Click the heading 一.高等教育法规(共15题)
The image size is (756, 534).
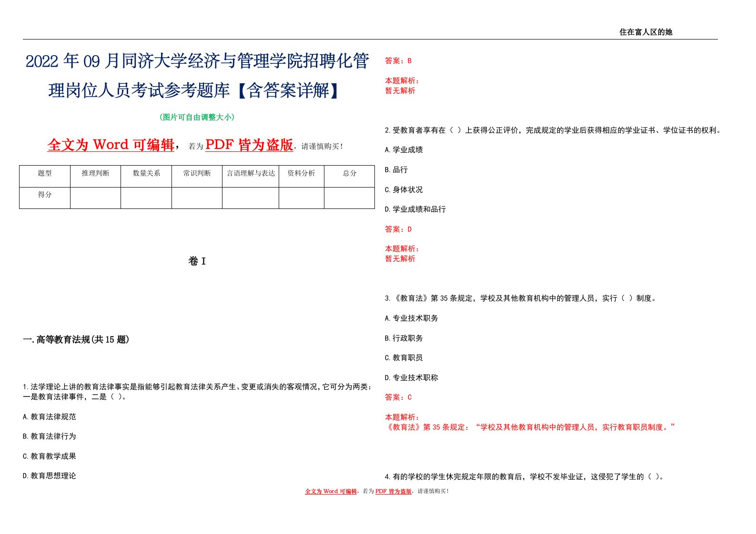coord(76,339)
